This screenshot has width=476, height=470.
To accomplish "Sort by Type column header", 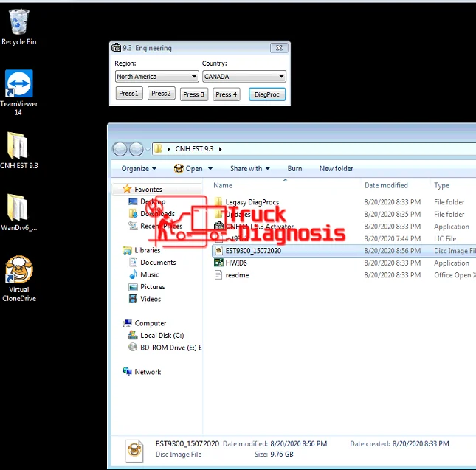I will click(441, 185).
